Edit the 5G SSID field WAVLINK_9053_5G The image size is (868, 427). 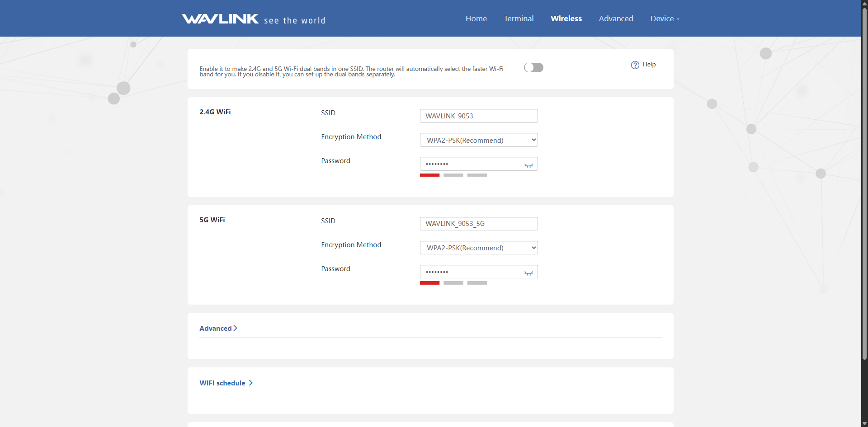[x=479, y=224]
